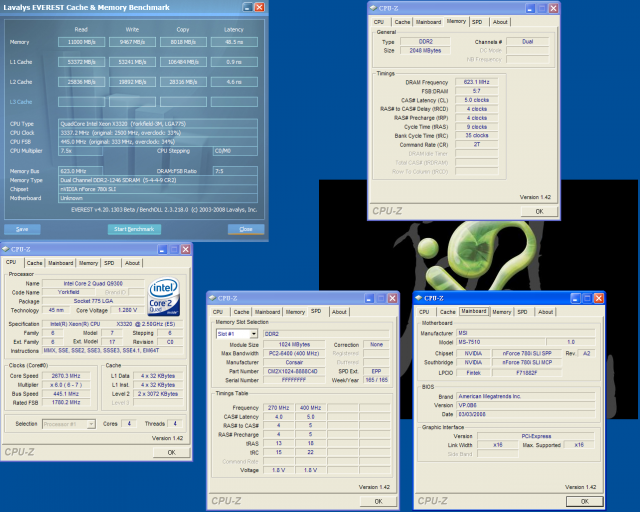Screen dimensions: 640x512
Task: Click the Memory Latency 48.5 ns field
Action: click(x=234, y=42)
